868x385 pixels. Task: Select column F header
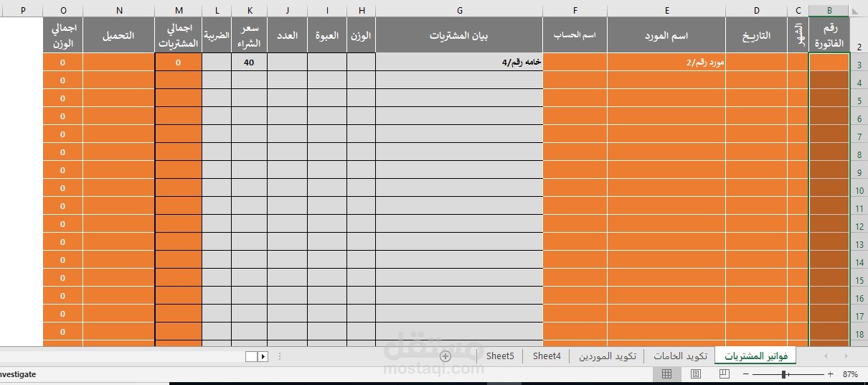575,11
